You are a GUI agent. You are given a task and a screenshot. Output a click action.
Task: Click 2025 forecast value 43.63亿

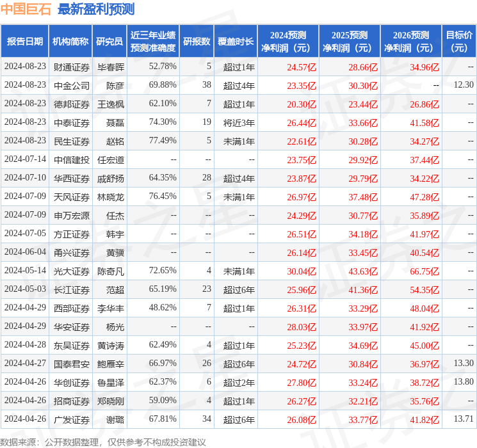point(363,271)
